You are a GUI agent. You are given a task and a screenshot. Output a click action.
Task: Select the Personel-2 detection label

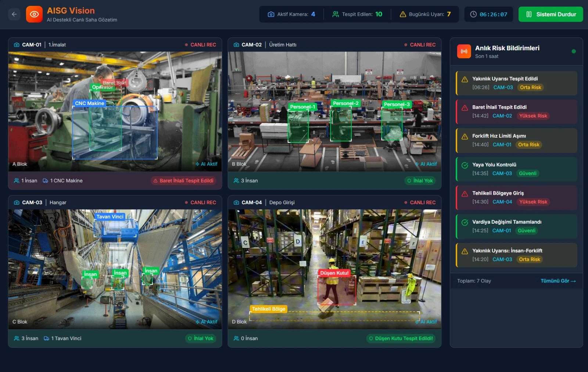tap(345, 104)
